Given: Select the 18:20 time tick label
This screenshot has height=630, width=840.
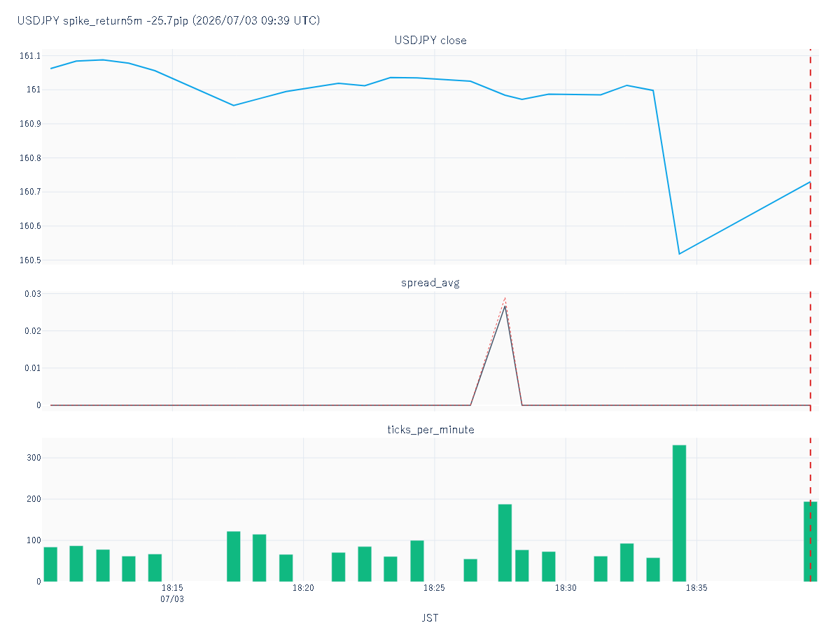Looking at the screenshot, I should coord(303,588).
